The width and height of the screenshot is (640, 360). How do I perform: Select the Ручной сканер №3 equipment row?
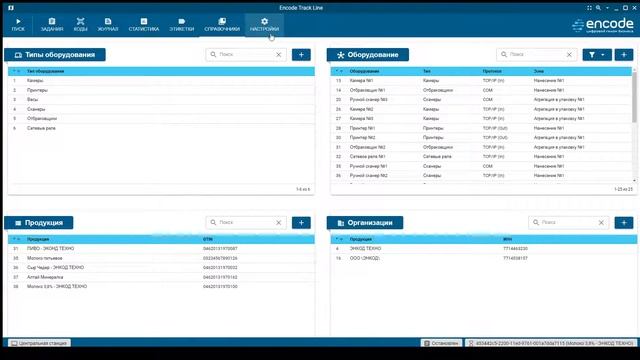[481, 100]
